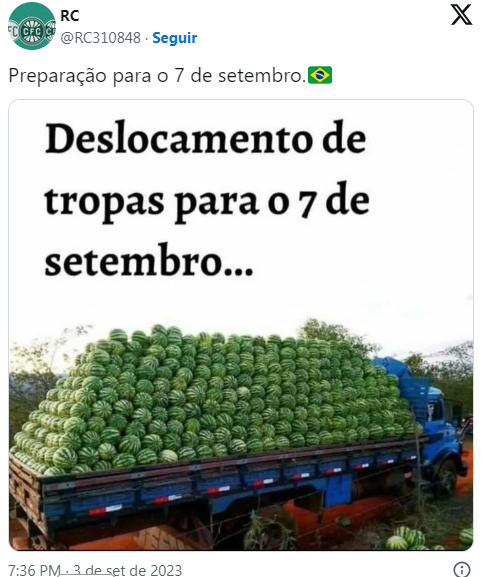Open the @RC310848 handle
Screen dimensions: 486x577
pos(100,38)
